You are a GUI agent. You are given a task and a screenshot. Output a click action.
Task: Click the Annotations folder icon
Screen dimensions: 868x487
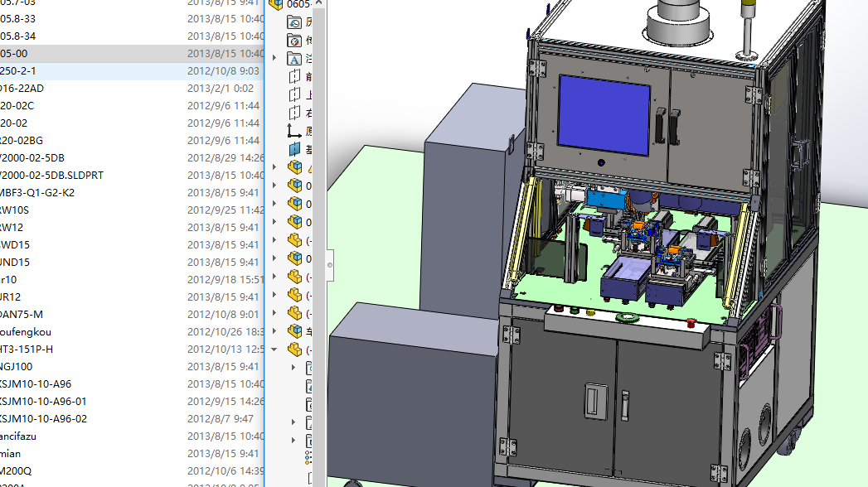(x=294, y=59)
